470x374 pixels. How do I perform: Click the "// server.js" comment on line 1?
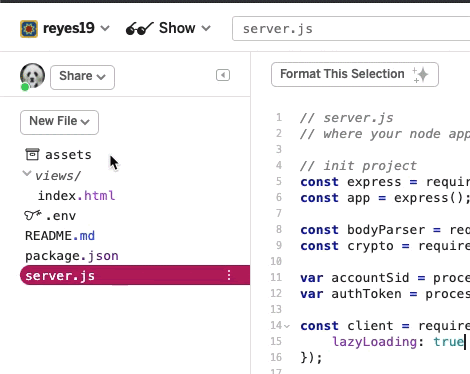347,118
